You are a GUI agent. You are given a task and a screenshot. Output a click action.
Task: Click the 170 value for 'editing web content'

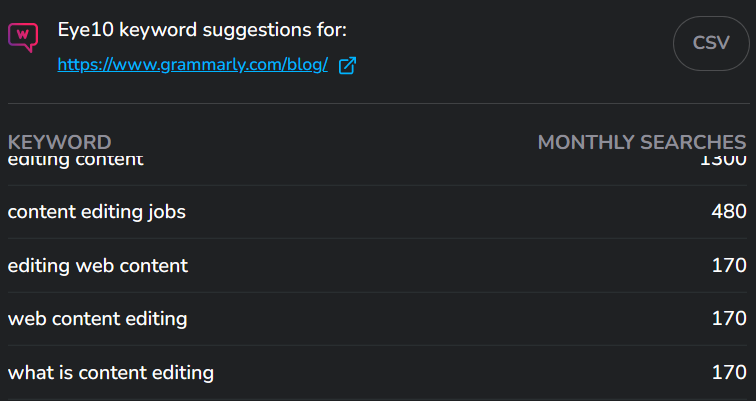[x=729, y=265]
